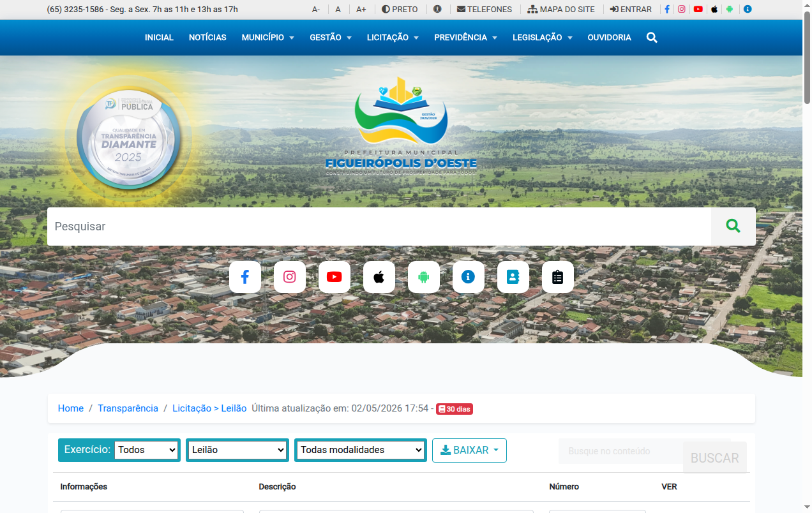Go to Transparência in the breadcrumb
This screenshot has width=812, height=513.
(x=128, y=408)
